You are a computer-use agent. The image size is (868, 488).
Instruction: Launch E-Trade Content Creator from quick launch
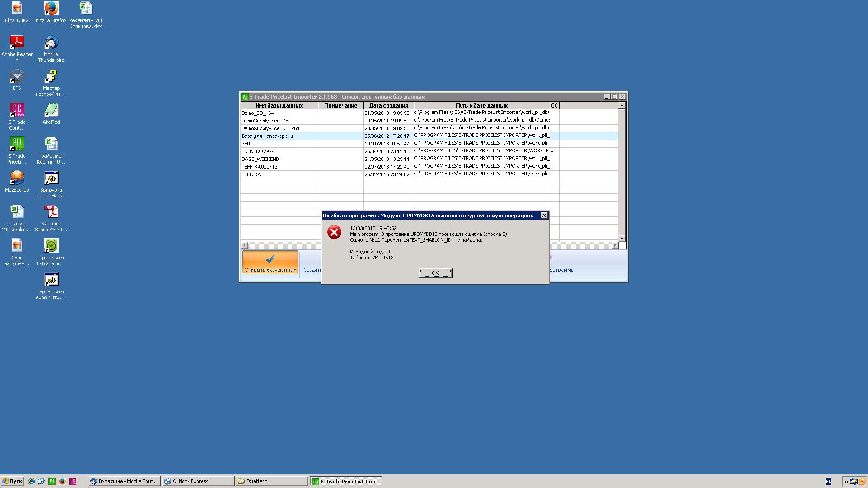73,481
